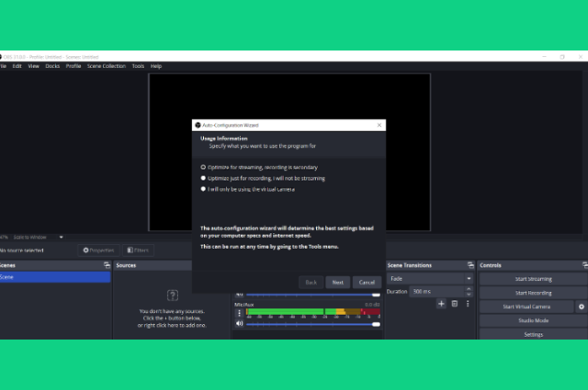Open the Tools menu
588x390 pixels.
138,66
